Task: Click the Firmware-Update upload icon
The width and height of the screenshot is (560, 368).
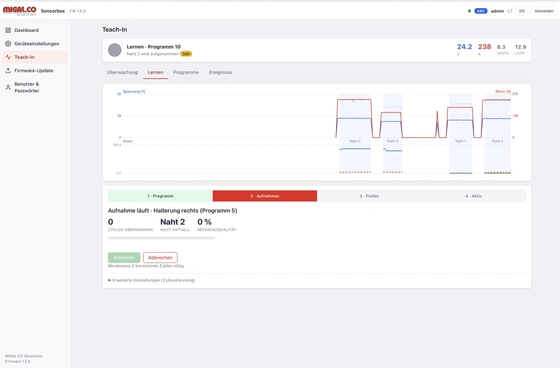Action: [8, 70]
